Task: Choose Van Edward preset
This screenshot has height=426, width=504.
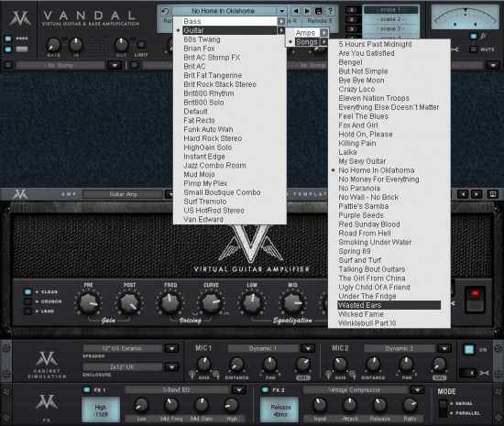Action: [203, 220]
